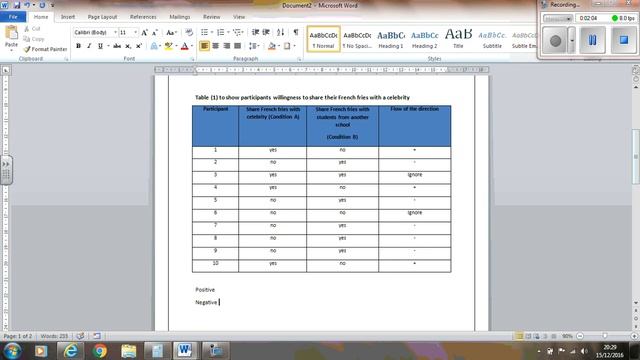Apply the Title style

pos(458,39)
